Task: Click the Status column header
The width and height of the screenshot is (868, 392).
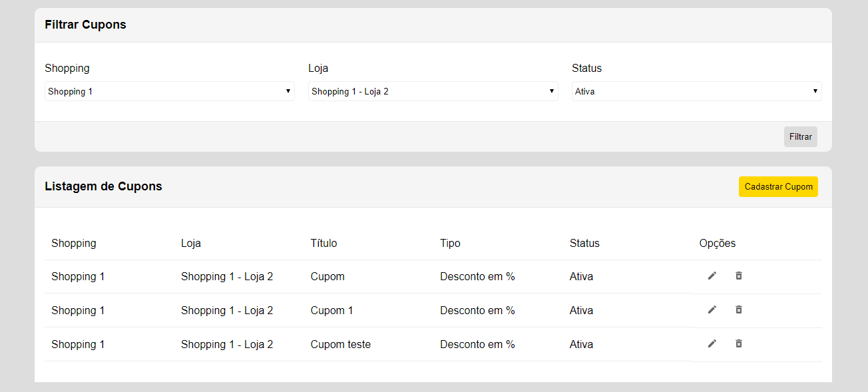Action: [x=584, y=243]
